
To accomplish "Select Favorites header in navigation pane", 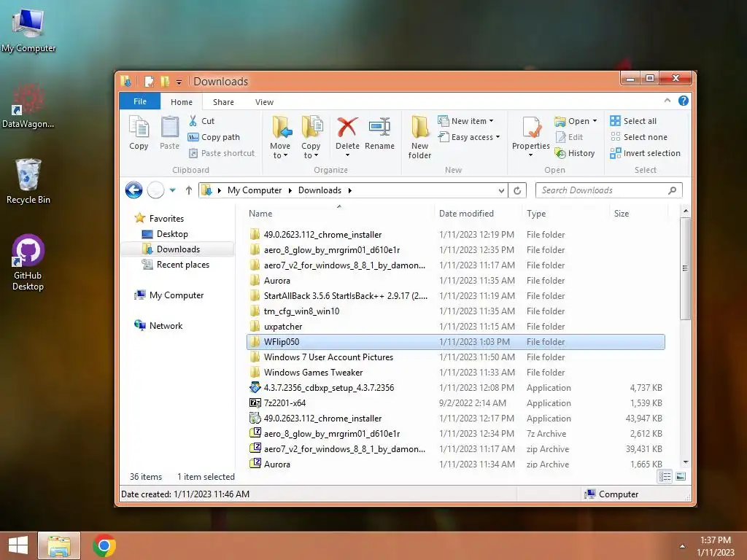I will [x=159, y=219].
